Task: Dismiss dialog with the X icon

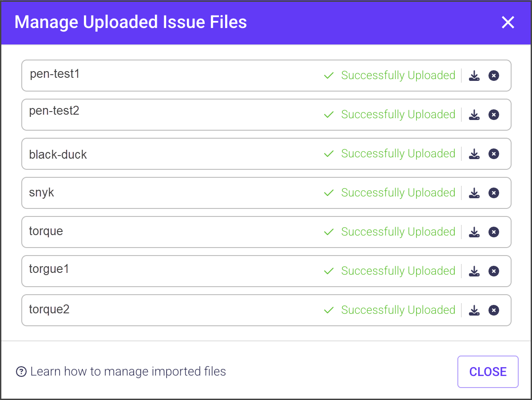Action: pyautogui.click(x=508, y=22)
